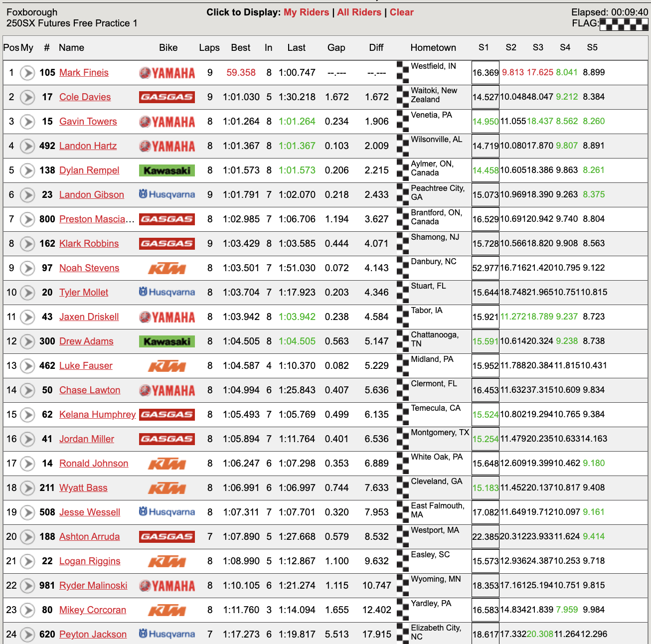This screenshot has width=651, height=644.
Task: Expand the truncated Preston Mascia name link
Action: 97,219
